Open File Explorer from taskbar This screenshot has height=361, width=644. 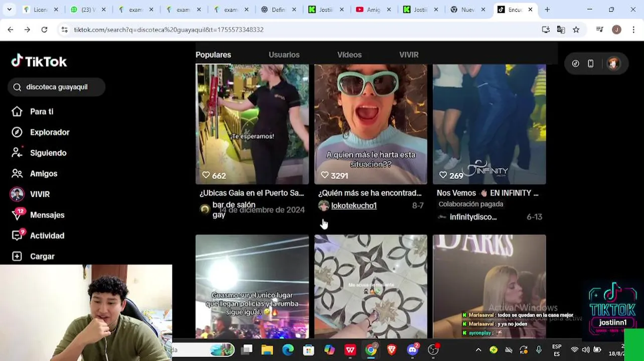[x=267, y=350]
